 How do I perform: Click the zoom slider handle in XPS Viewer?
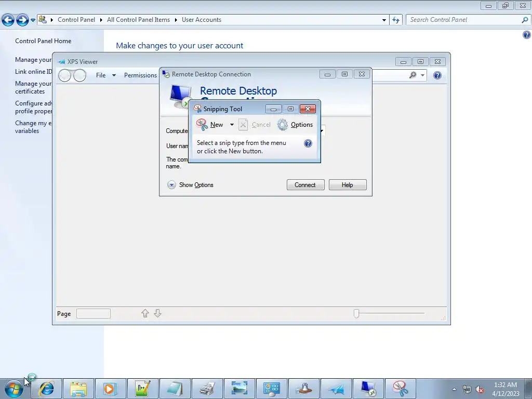point(356,313)
